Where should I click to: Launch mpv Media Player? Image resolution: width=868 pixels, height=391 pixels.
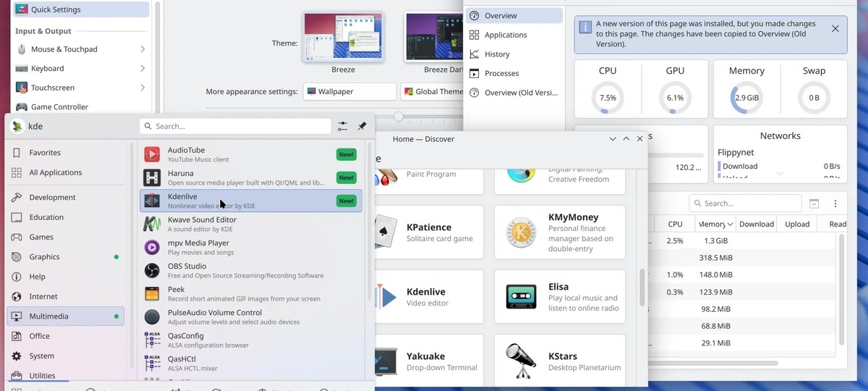point(250,247)
